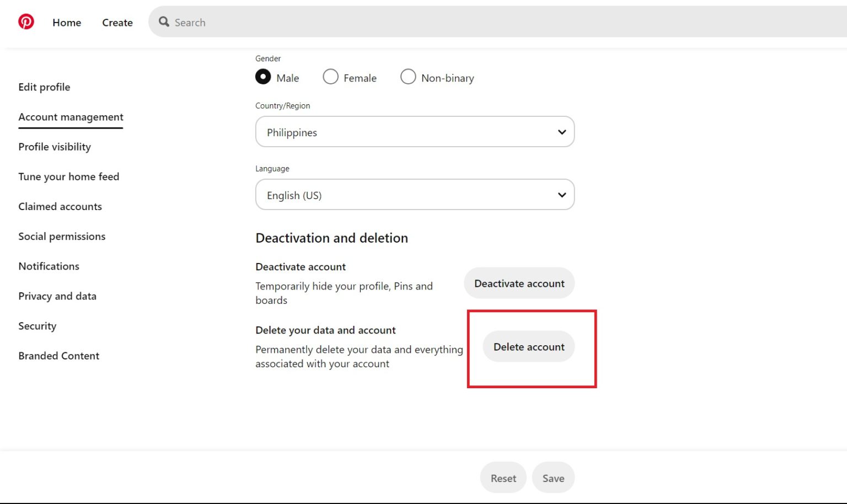Open the Language dropdown showing English (US)
The image size is (847, 504).
(415, 195)
